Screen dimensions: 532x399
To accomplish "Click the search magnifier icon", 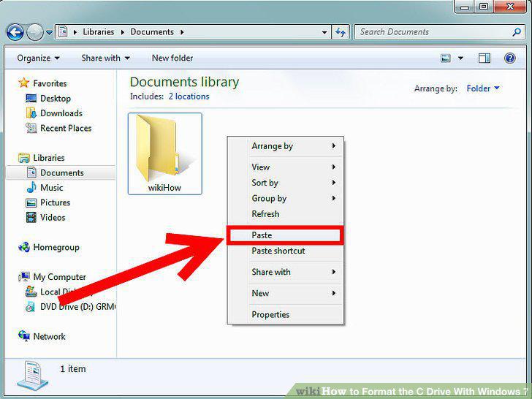I will tap(517, 32).
